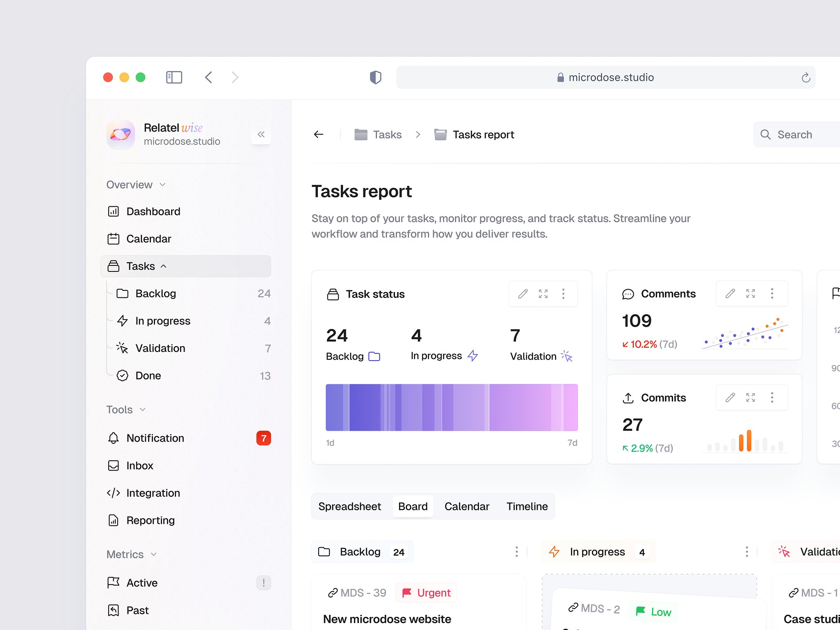Open Comments card more options

[772, 293]
